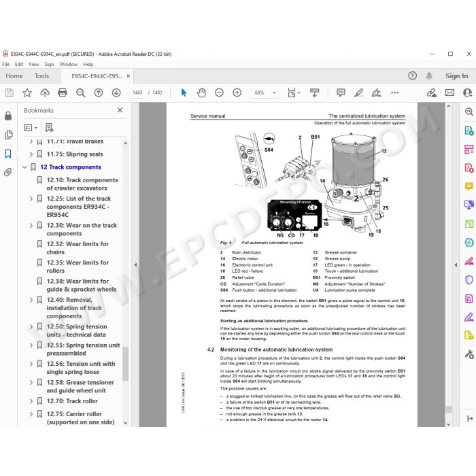Choose the Selection arrow tool
This screenshot has width=476, height=476.
coord(184,92)
